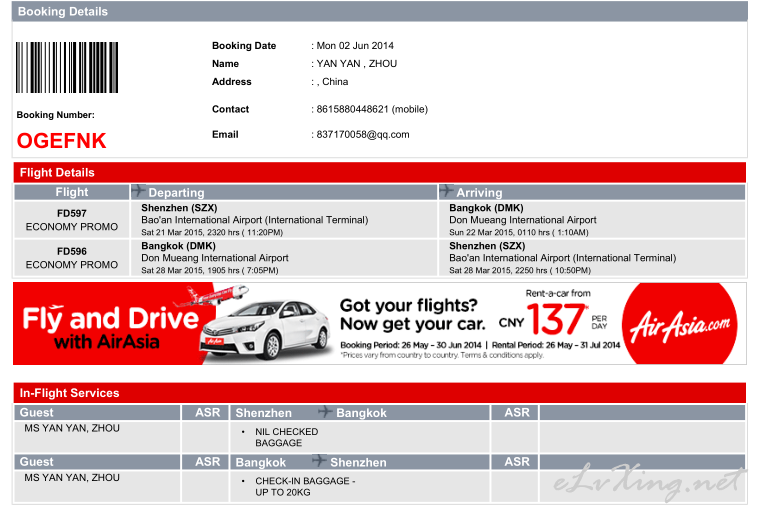This screenshot has height=515, width=758.
Task: Select the booking number OGEFNK
Action: [x=61, y=141]
